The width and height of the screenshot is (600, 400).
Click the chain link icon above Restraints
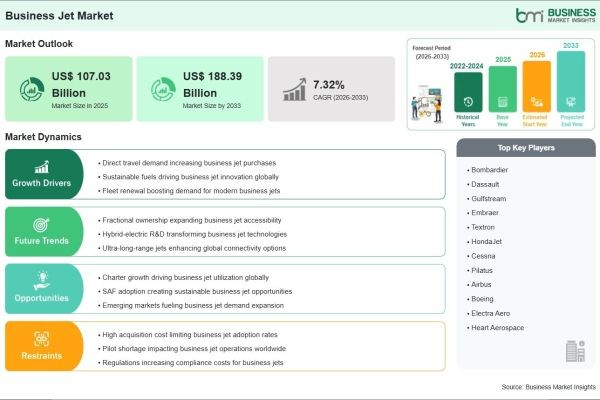41,339
